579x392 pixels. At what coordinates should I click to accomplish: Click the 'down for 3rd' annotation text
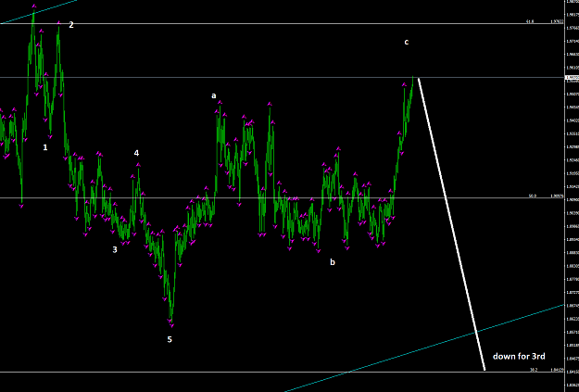[x=519, y=356]
